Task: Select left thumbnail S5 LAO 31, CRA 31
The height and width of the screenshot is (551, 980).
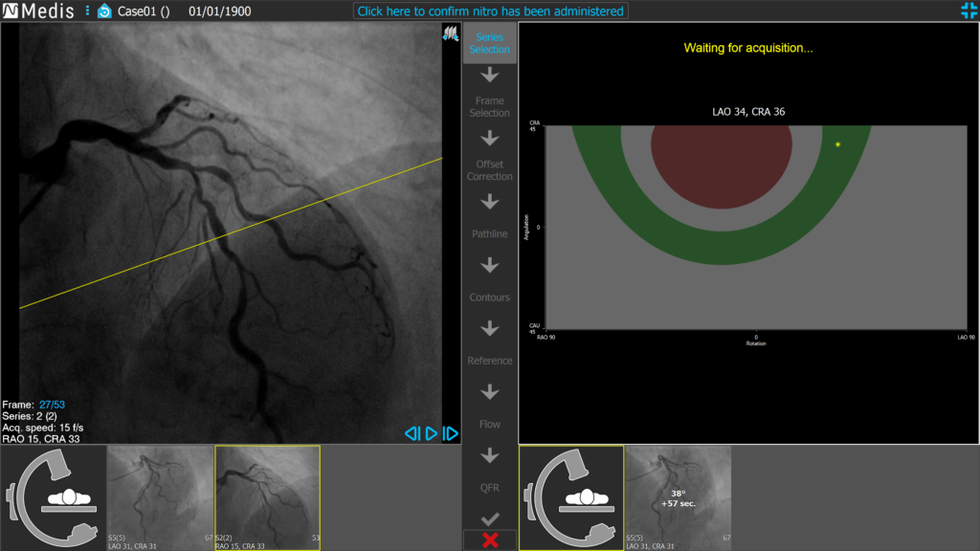Action: 159,497
